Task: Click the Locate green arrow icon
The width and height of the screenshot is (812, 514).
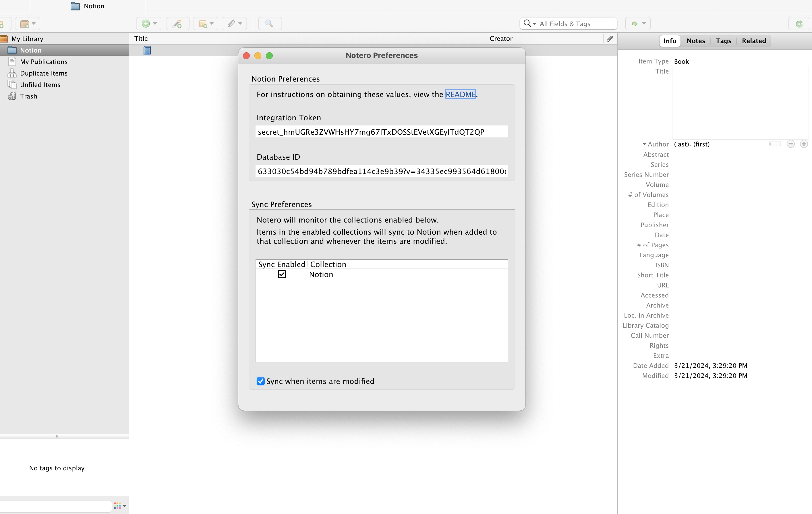Action: [635, 24]
